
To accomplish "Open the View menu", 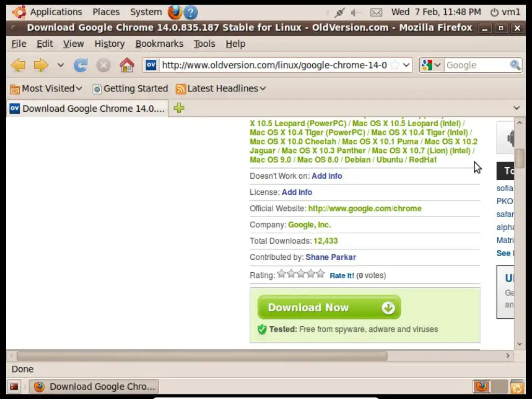I will (x=73, y=44).
